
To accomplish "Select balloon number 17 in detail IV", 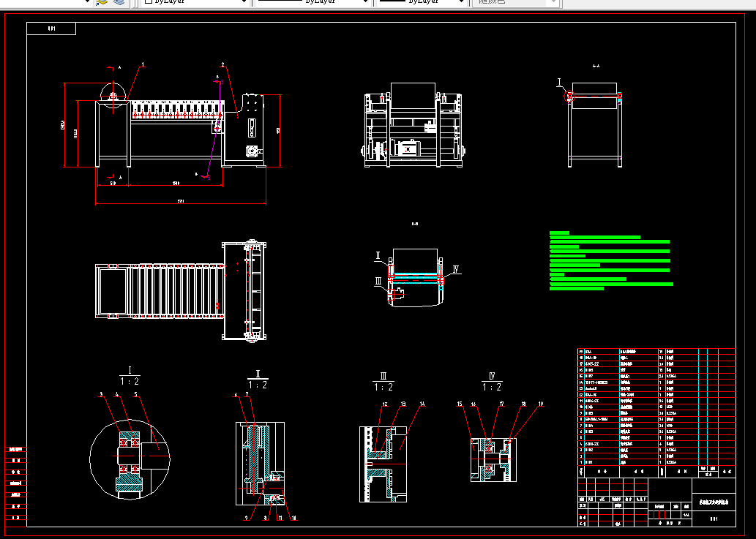I will [x=501, y=404].
